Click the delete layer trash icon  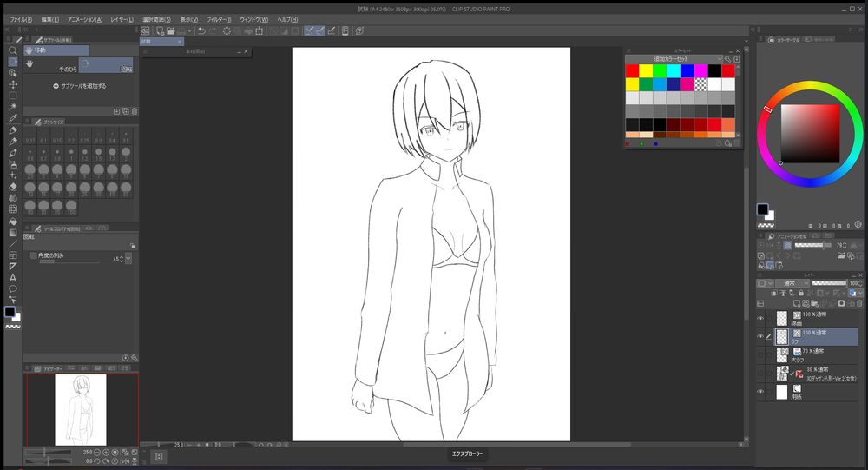(859, 304)
